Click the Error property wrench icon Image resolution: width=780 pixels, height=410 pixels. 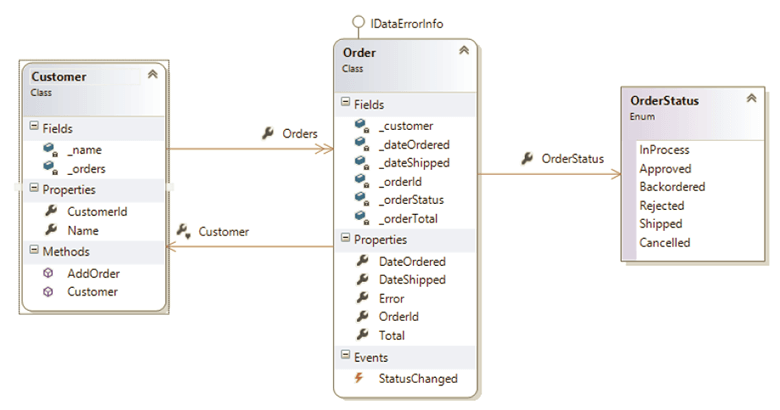363,298
